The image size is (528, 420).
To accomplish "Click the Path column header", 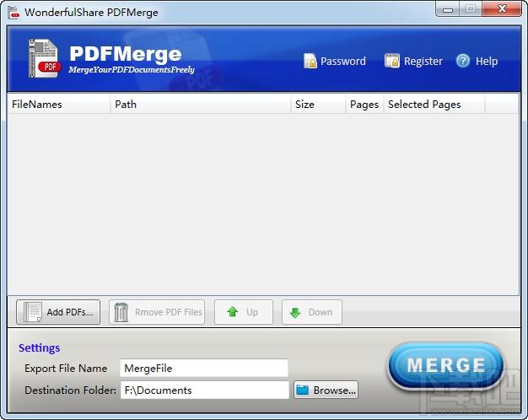I will [201, 105].
